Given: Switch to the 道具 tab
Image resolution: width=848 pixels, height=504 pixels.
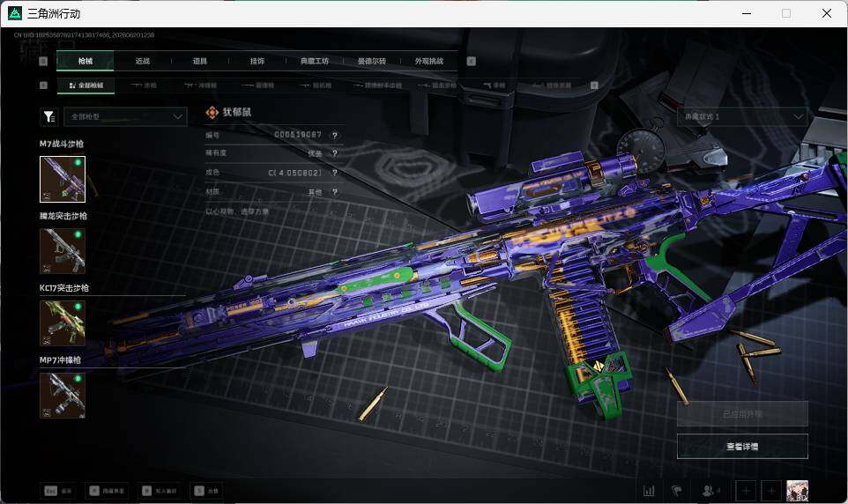Looking at the screenshot, I should point(199,61).
